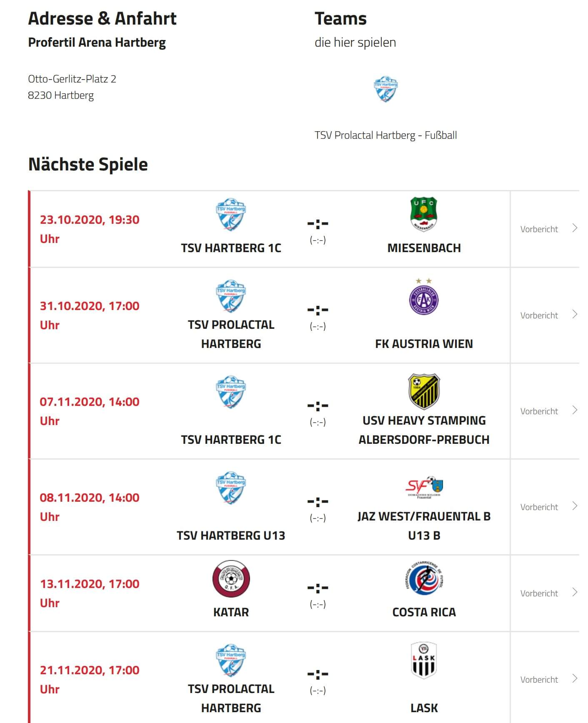Viewport: 588px width, 723px height.
Task: Open Vorbericht for Albersdorf-Prebuch match
Action: 539,411
